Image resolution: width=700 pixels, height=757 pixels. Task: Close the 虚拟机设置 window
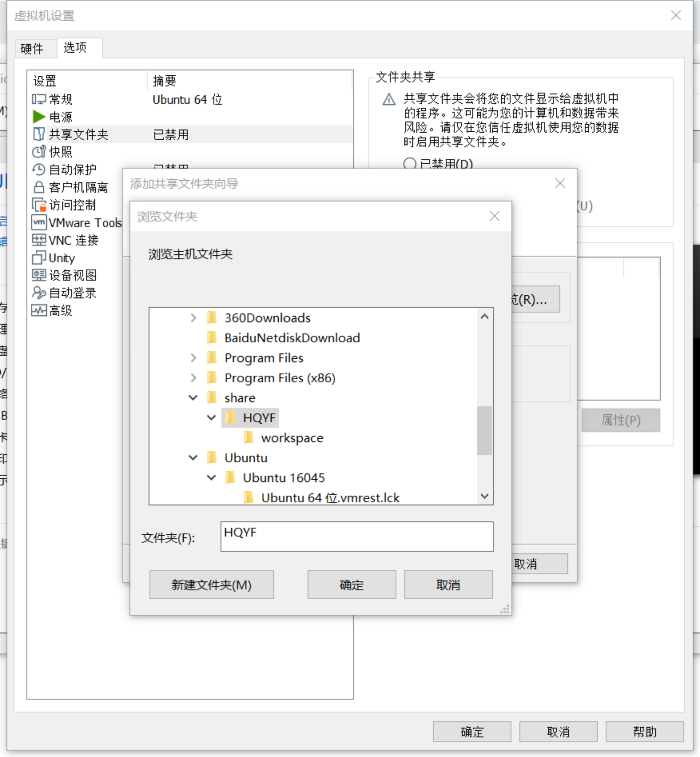[x=676, y=15]
